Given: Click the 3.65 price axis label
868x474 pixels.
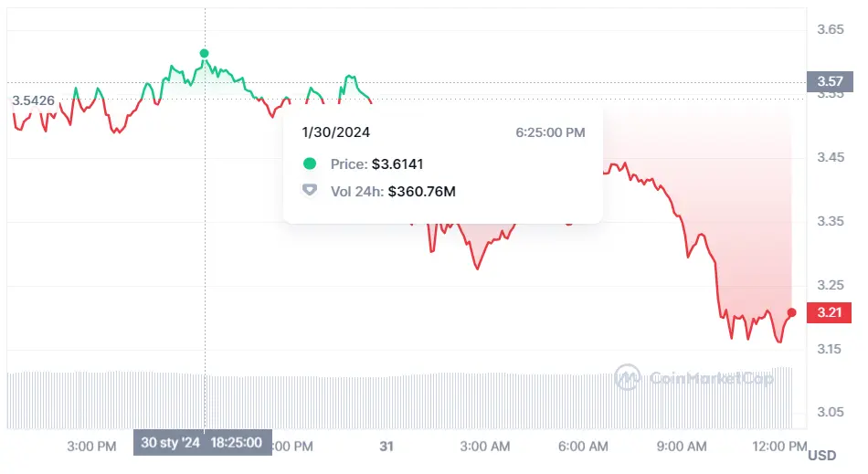Looking at the screenshot, I should [830, 29].
